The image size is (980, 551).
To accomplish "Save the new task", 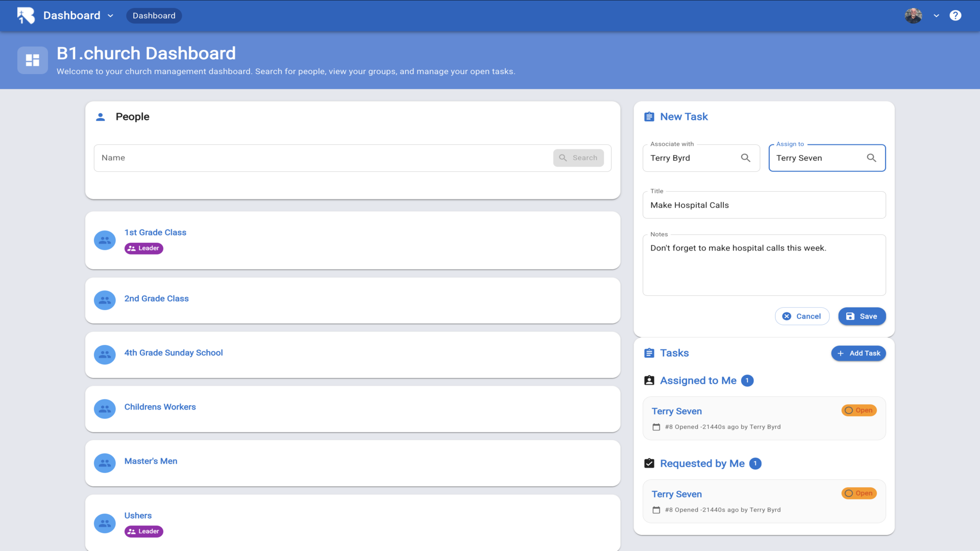I will [x=862, y=316].
